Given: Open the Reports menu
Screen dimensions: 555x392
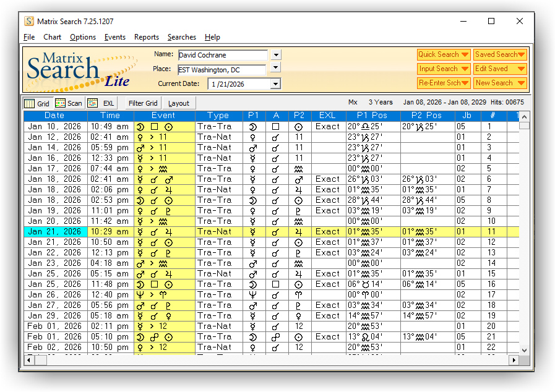Looking at the screenshot, I should tap(147, 37).
